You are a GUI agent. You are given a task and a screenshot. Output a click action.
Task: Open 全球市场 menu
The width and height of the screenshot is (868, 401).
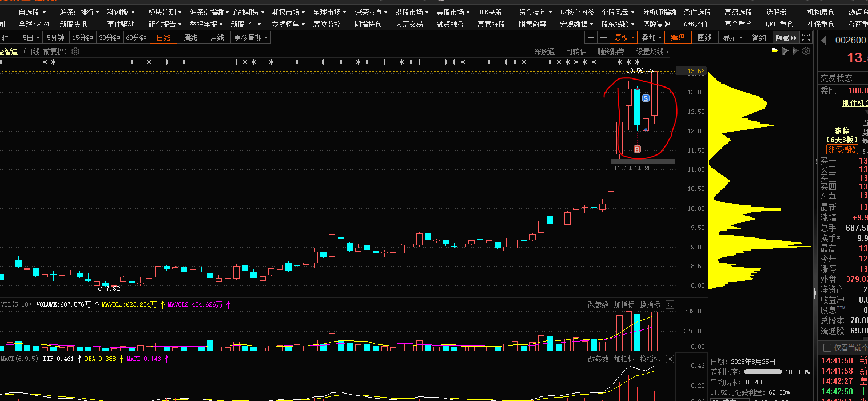coord(329,12)
